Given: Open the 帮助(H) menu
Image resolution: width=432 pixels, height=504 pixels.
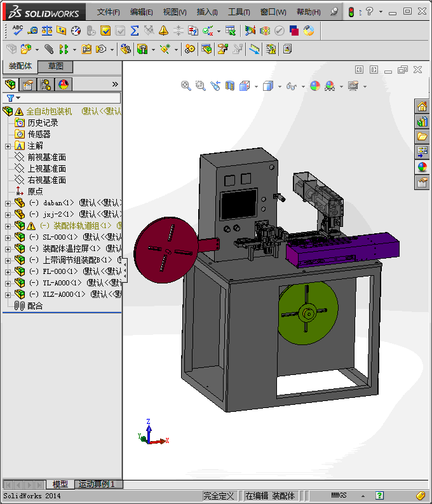Looking at the screenshot, I should (309, 12).
